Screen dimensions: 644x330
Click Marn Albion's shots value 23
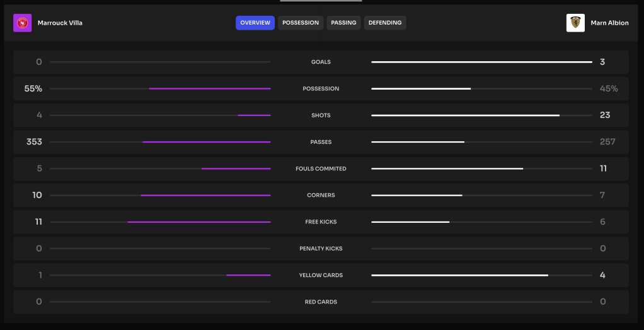click(605, 115)
